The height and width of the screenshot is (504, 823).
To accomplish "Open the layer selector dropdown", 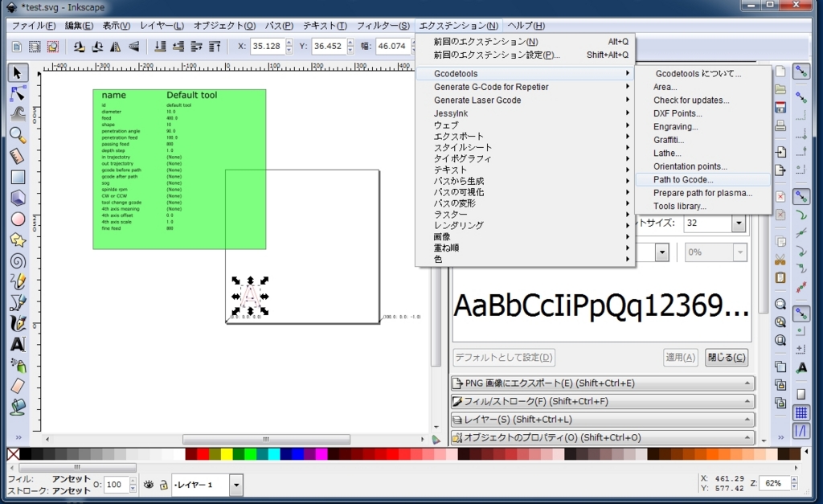I will (x=236, y=485).
